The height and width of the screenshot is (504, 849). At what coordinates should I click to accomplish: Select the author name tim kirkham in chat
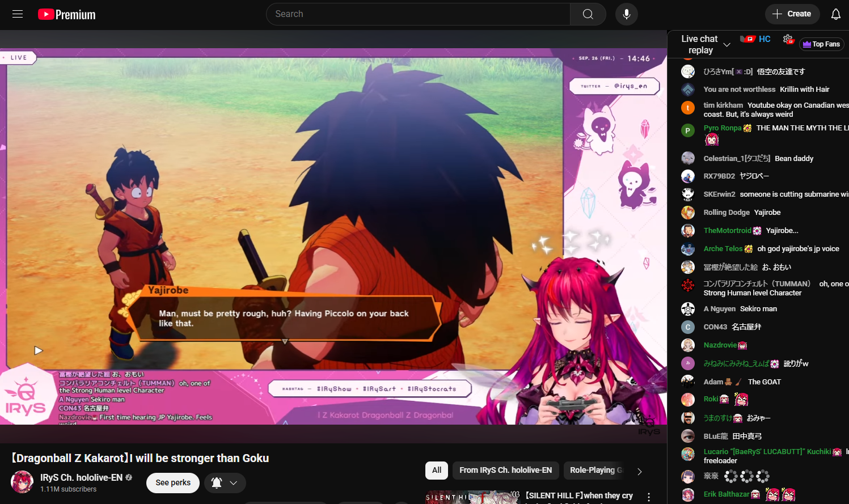(723, 105)
